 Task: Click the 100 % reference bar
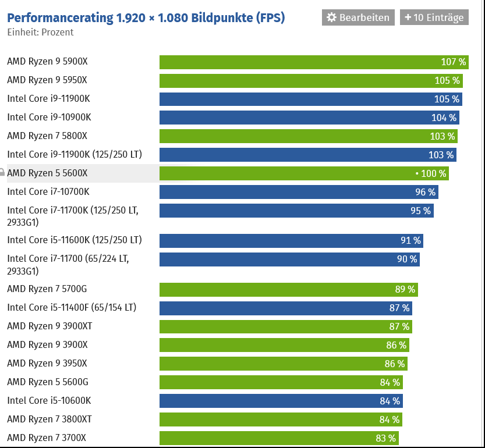(304, 173)
